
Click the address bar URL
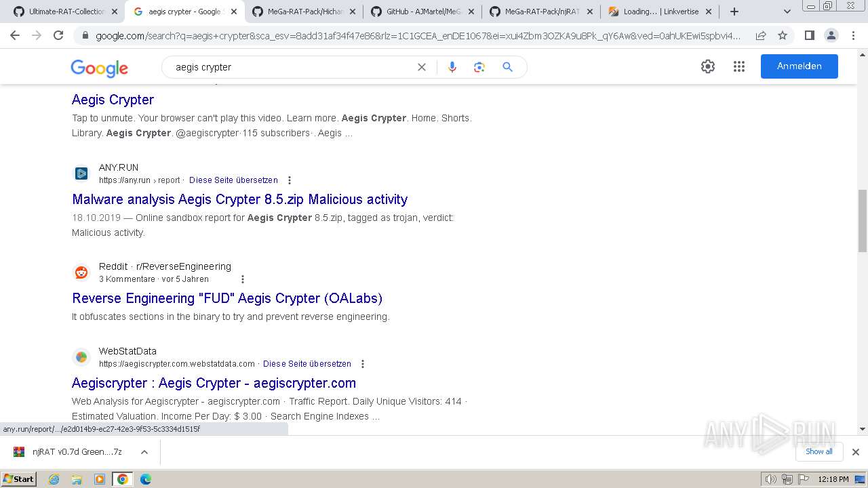pos(418,35)
